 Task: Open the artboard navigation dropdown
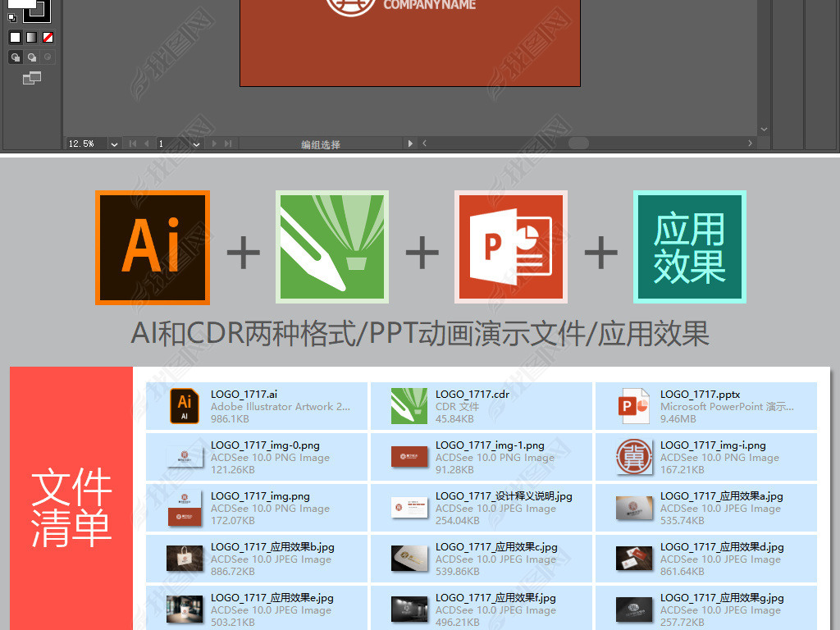[196, 144]
